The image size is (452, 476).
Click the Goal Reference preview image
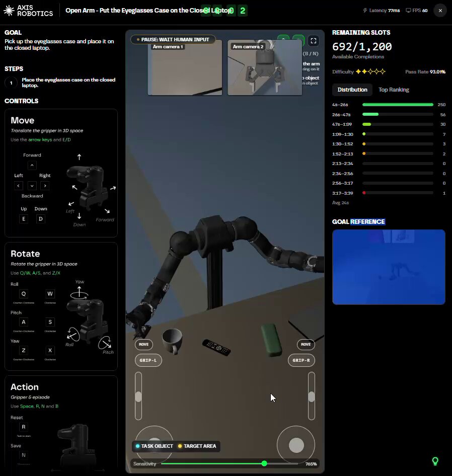[389, 267]
